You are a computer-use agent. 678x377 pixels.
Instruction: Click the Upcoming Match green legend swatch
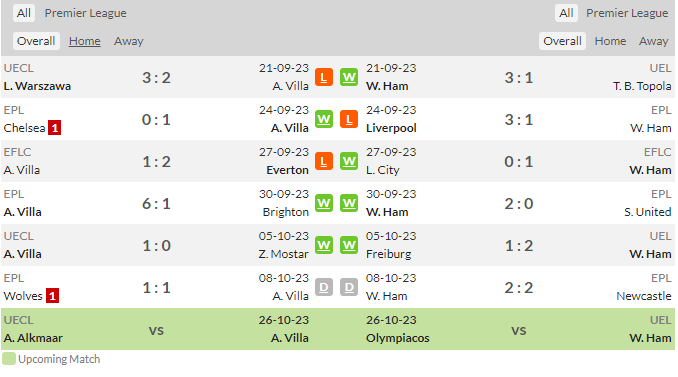[9, 359]
